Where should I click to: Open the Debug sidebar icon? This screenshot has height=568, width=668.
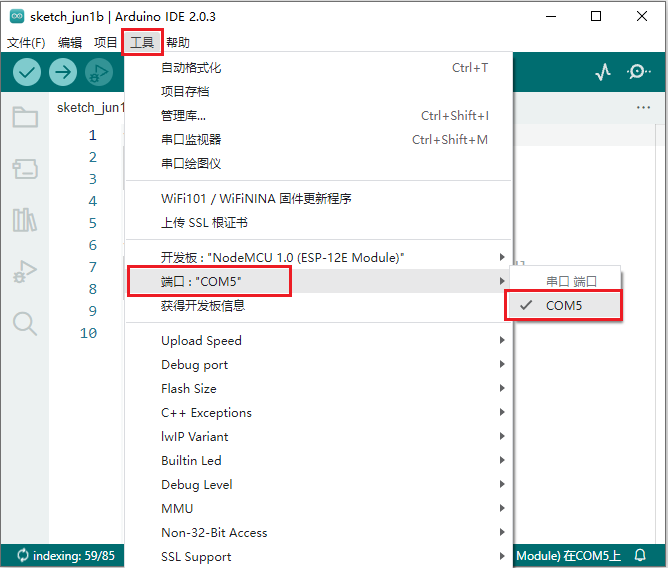(25, 272)
